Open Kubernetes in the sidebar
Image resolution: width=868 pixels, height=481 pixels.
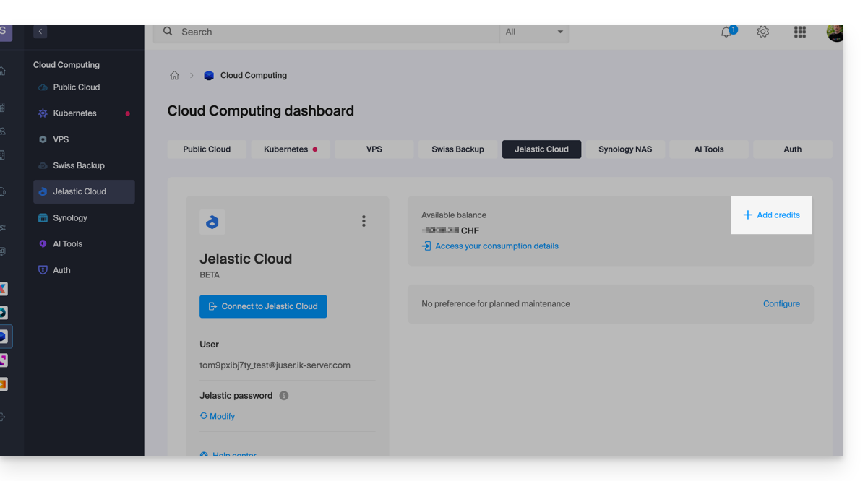click(84, 113)
